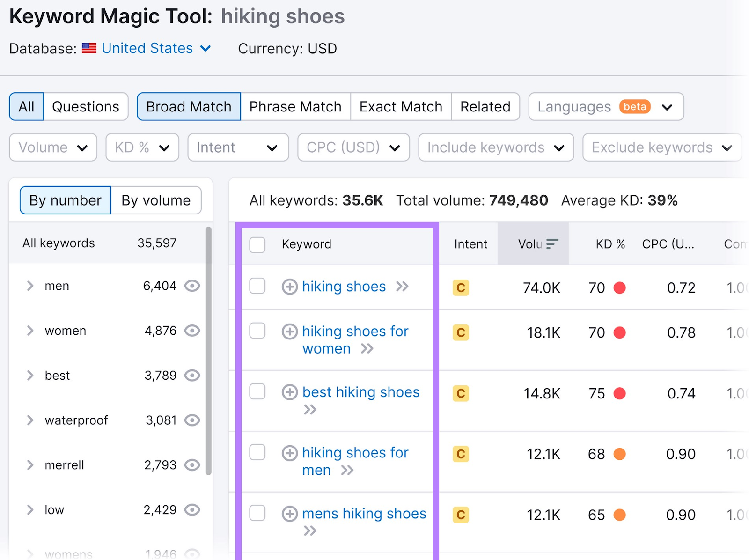Click double-arrow icon after "hiking shoes for men"
The image size is (749, 560).
click(348, 470)
